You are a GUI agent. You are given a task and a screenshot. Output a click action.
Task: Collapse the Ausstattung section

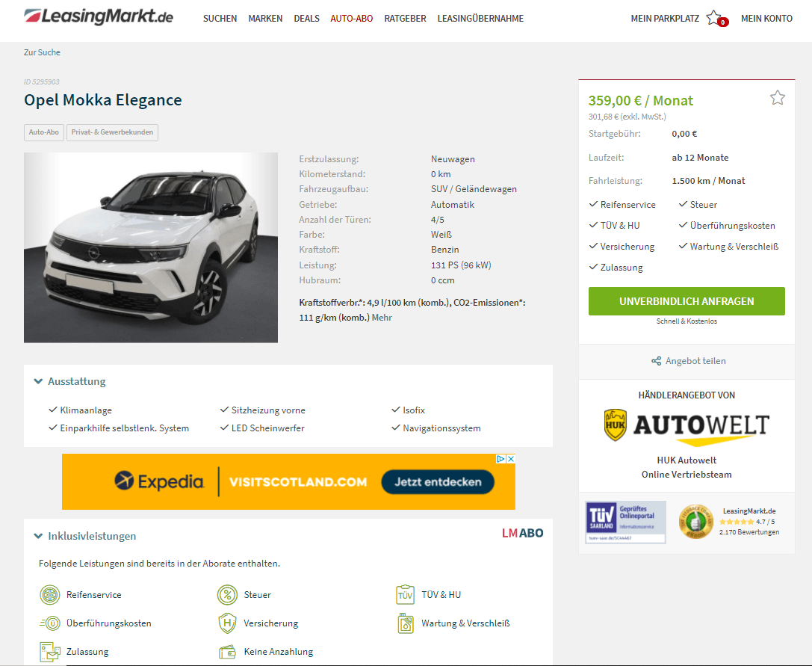coord(70,381)
